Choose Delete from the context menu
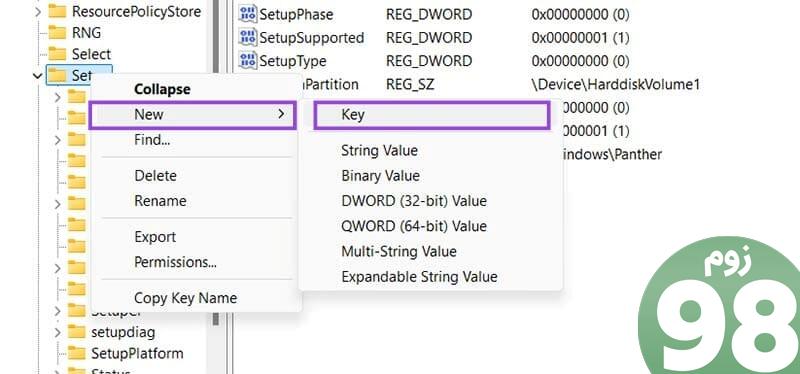This screenshot has width=800, height=374. 155,176
